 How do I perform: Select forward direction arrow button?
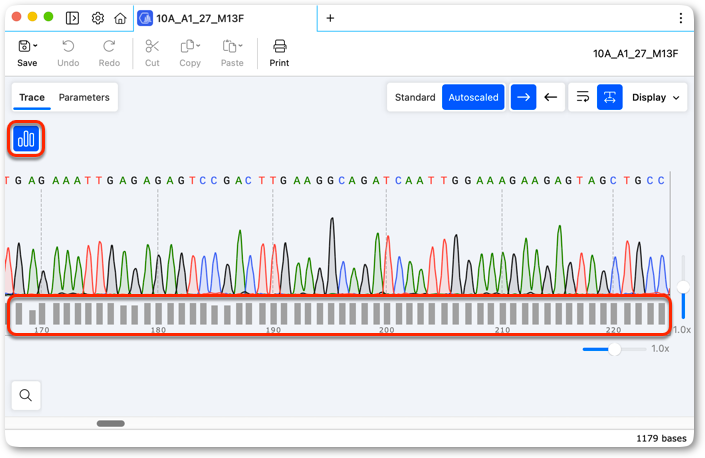coord(523,97)
